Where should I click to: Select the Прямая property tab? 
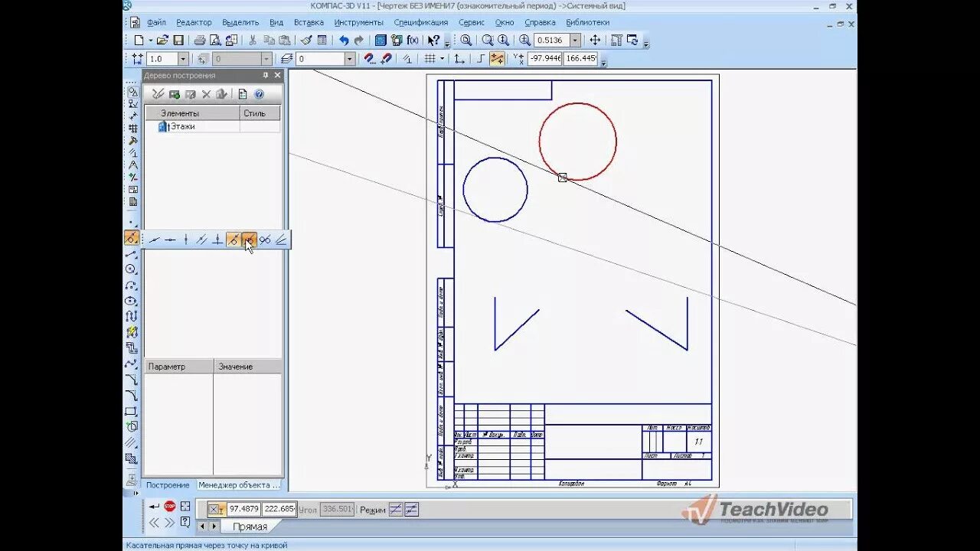tap(250, 527)
